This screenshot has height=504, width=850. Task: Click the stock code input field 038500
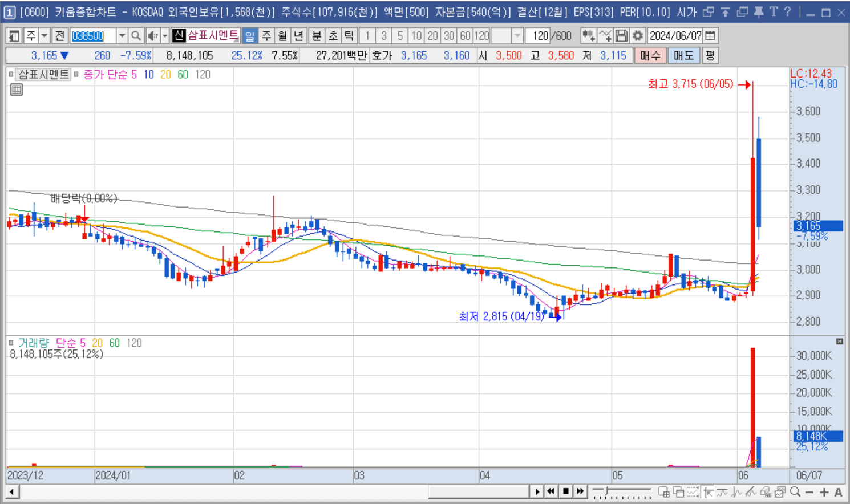(x=93, y=36)
